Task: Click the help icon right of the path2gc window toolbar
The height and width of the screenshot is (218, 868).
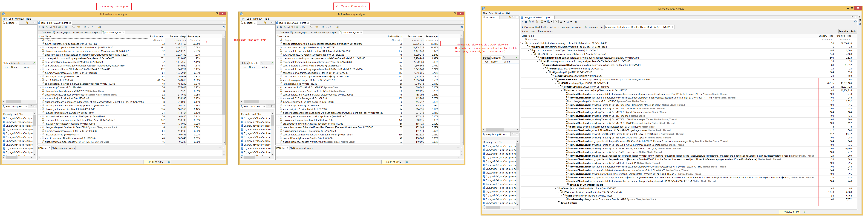Action: 855,22
